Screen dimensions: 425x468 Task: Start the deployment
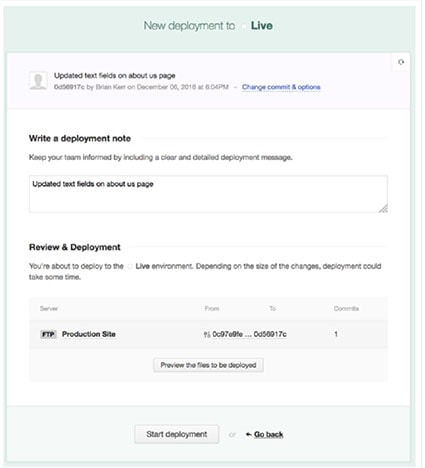click(x=177, y=434)
